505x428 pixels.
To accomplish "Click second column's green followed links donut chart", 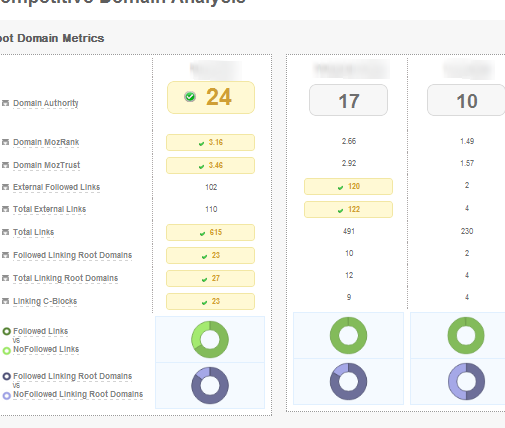I will coord(348,335).
